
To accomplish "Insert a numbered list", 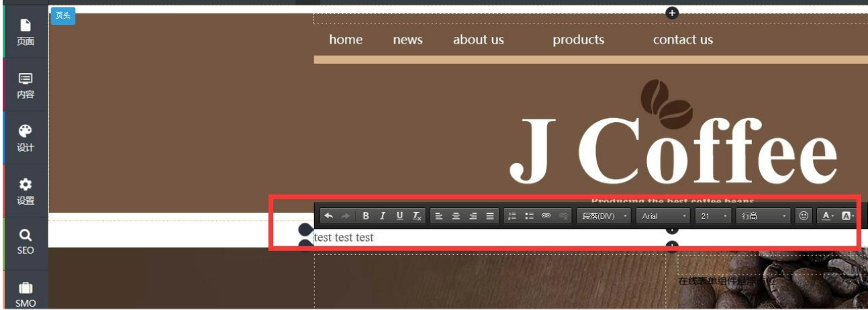I will (512, 216).
